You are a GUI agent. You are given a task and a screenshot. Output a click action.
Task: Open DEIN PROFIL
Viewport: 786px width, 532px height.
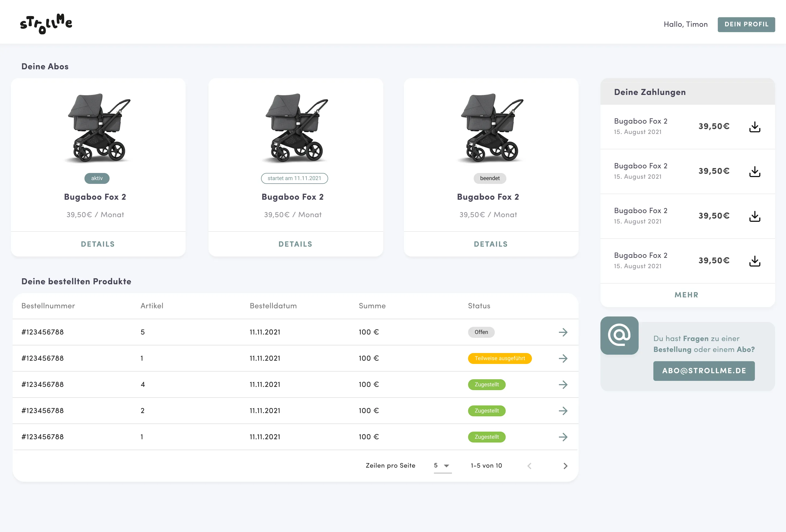click(x=746, y=24)
